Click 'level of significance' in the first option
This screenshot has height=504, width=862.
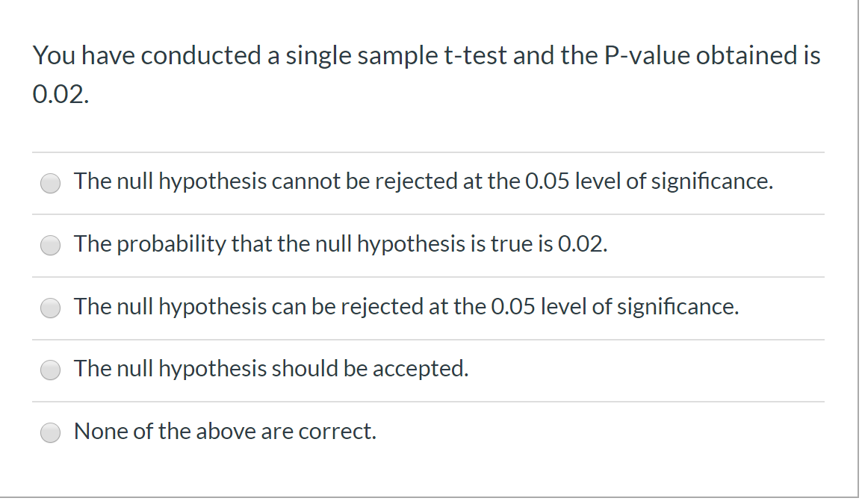coord(674,181)
